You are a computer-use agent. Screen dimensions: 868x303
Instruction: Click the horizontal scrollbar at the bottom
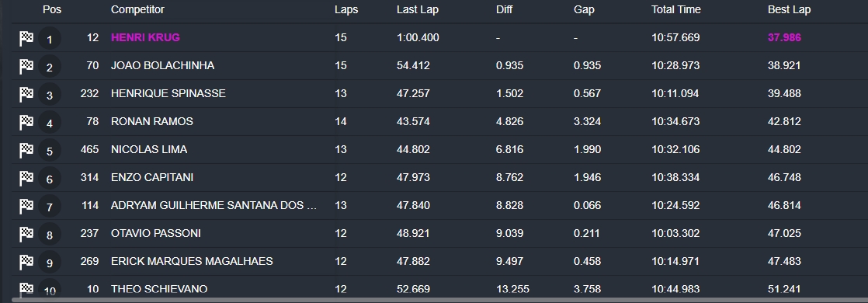pos(434,300)
